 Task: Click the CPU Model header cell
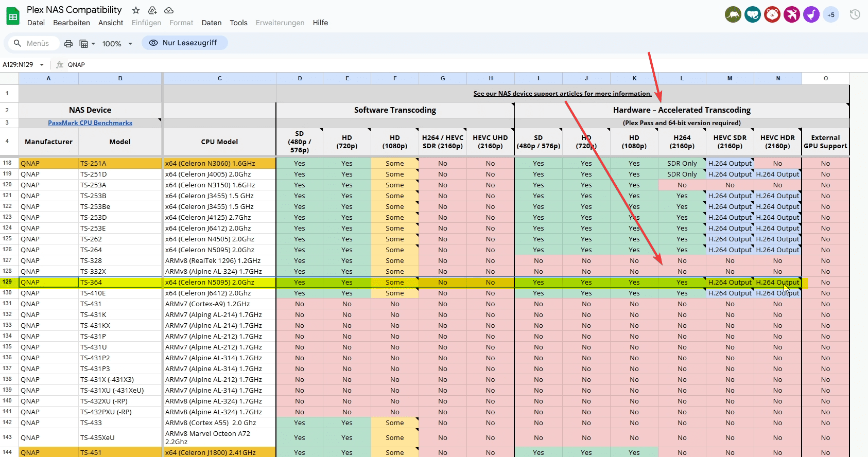[219, 142]
